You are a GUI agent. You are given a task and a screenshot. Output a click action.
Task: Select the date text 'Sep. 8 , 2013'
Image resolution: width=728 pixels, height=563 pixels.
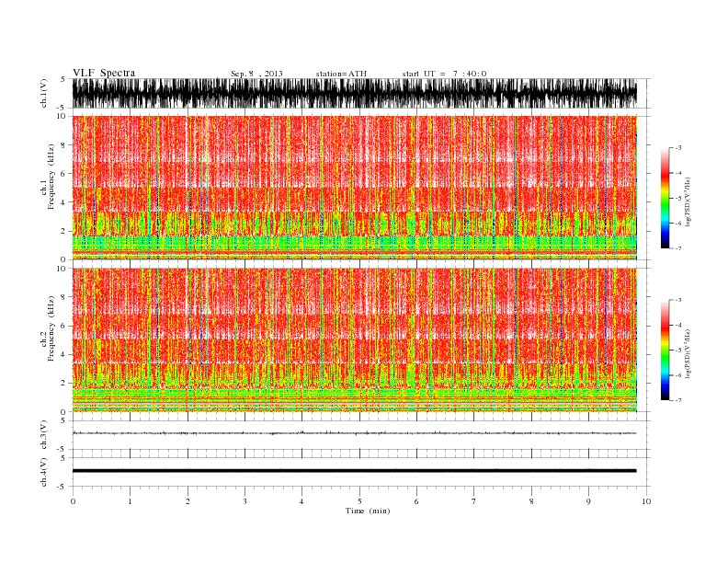point(256,74)
